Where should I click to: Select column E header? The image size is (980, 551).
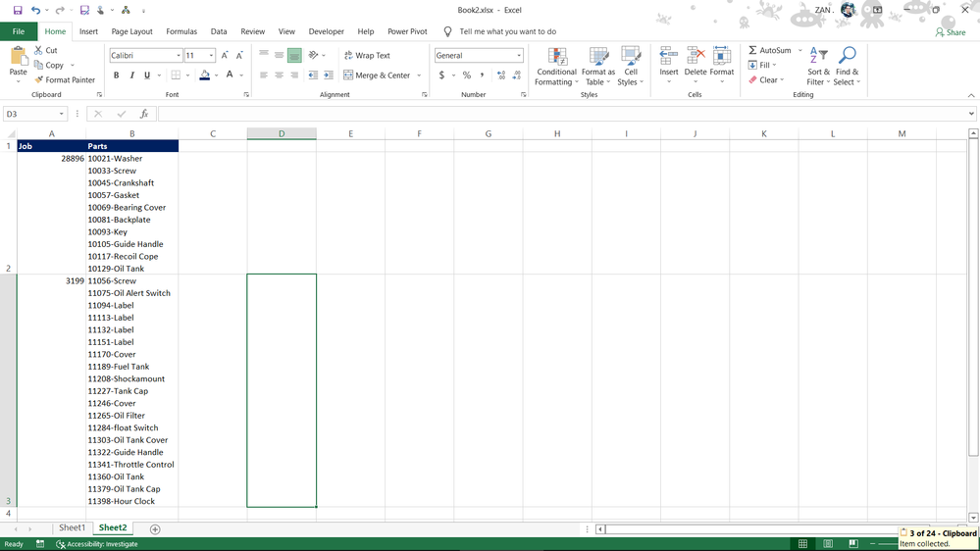click(x=350, y=133)
